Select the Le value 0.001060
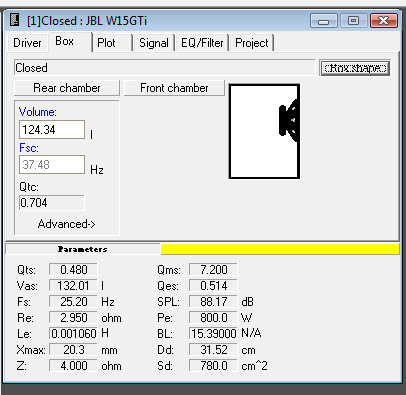Screen dimensions: 406x395 [73, 334]
